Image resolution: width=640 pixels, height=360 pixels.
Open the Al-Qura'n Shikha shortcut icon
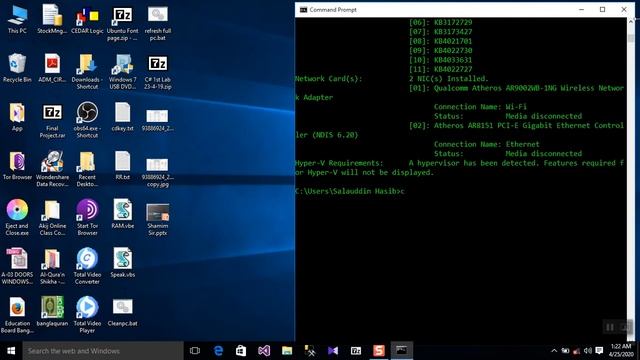click(x=52, y=267)
